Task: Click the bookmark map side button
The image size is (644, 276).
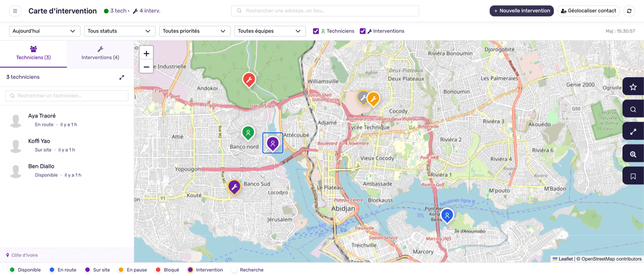Action: (x=633, y=176)
